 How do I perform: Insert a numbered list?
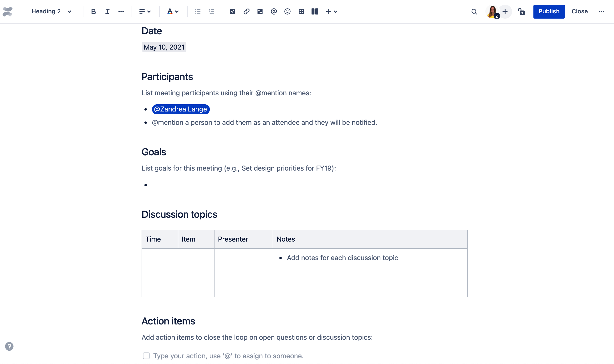click(211, 11)
